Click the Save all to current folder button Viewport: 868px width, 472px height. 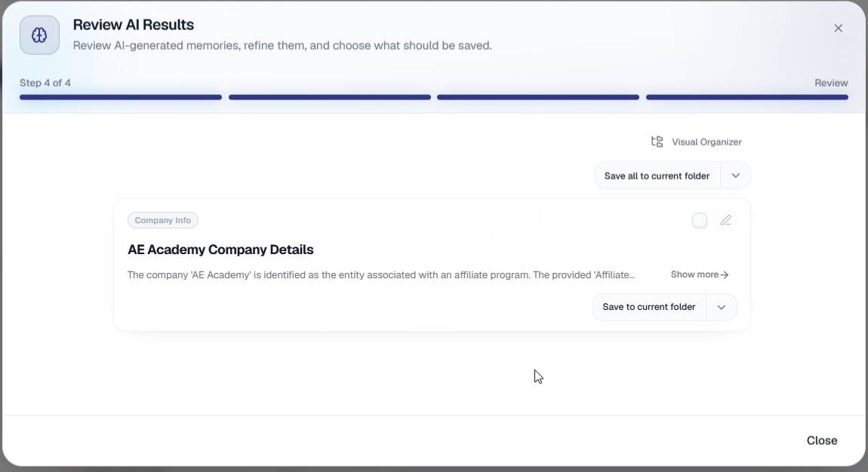tap(657, 176)
